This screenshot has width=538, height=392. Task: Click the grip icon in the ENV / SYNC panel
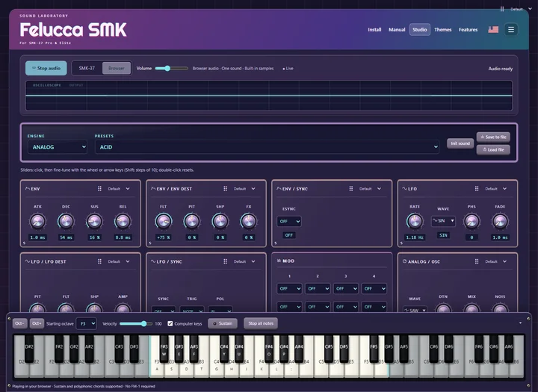(x=351, y=189)
